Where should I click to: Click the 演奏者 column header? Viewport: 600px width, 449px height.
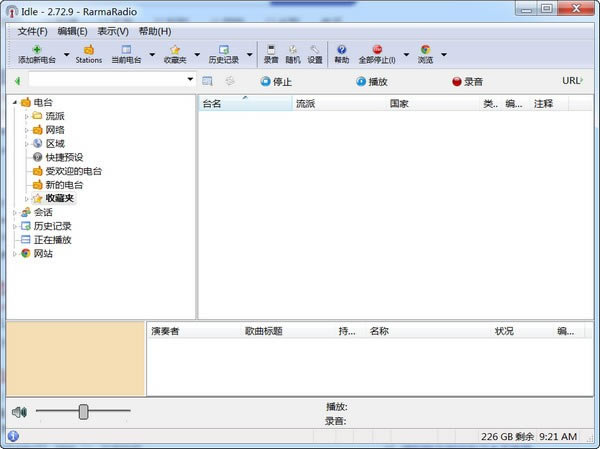pos(194,331)
